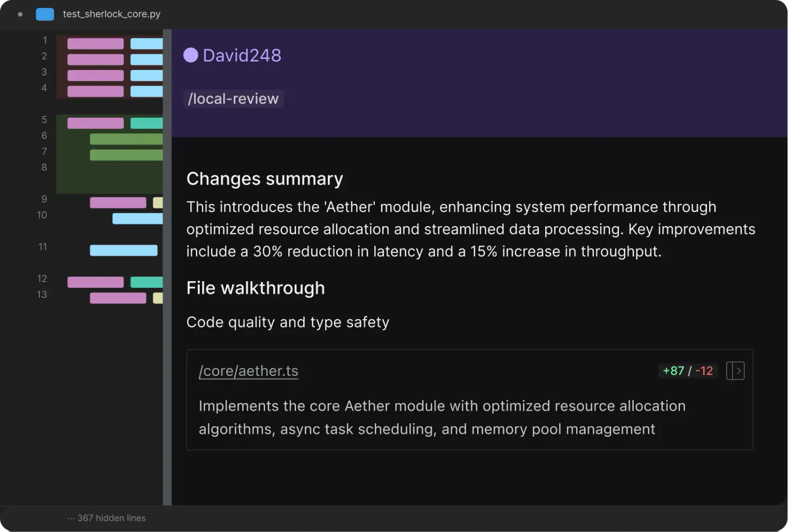Expand the 367 hidden lines

click(107, 518)
